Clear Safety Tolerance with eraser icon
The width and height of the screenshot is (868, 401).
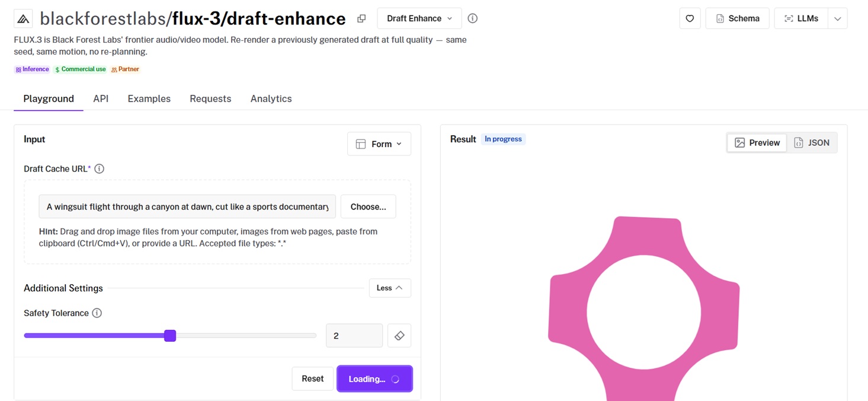click(399, 336)
